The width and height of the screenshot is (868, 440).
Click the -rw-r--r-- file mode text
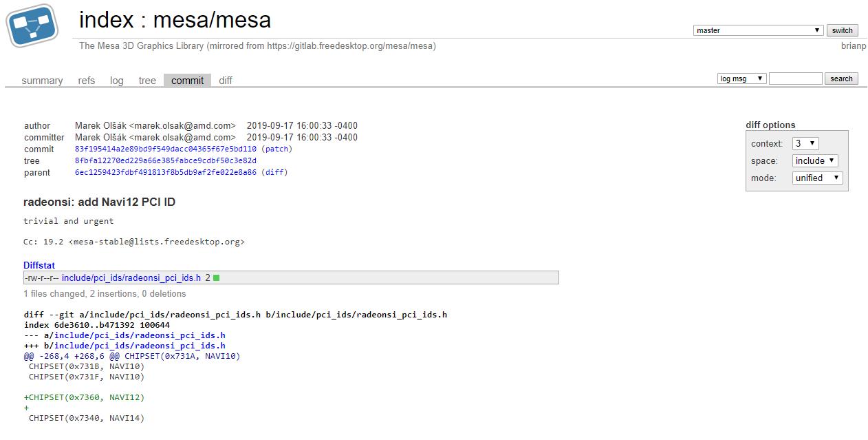click(41, 277)
